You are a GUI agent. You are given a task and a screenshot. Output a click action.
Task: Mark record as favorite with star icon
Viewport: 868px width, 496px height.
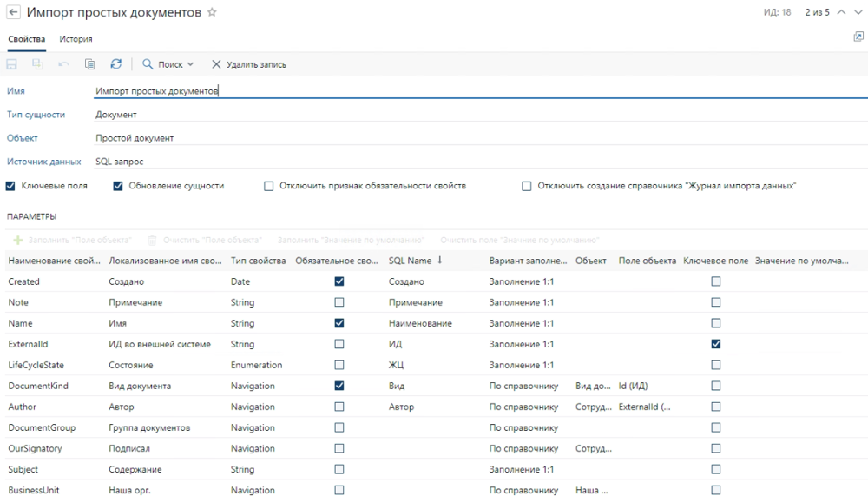(x=213, y=13)
